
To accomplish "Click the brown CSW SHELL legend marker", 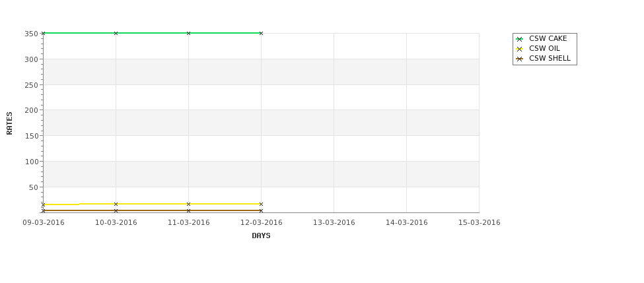I will [x=520, y=59].
